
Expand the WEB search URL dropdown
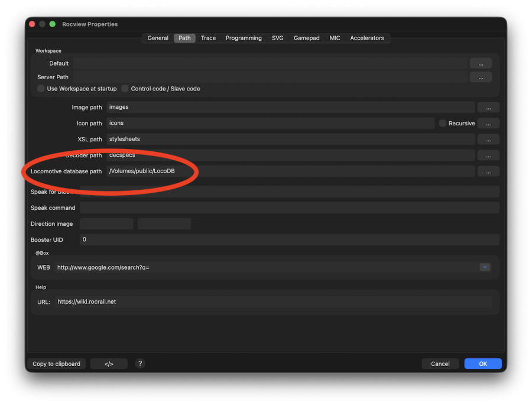pos(485,267)
